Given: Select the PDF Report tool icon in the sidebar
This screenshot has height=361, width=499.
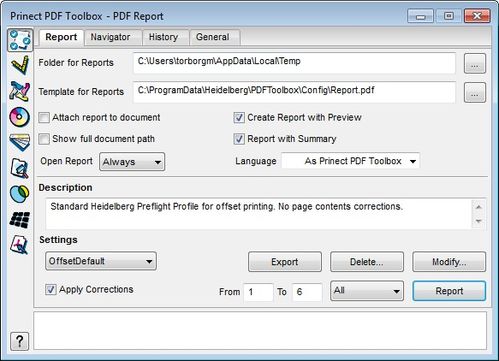Looking at the screenshot, I should point(20,40).
